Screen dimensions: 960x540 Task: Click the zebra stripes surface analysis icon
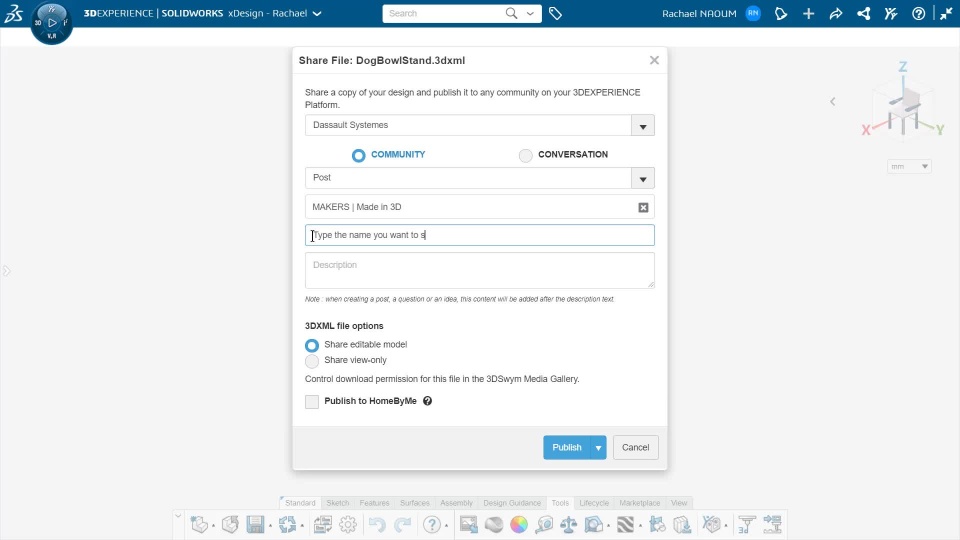[625, 525]
